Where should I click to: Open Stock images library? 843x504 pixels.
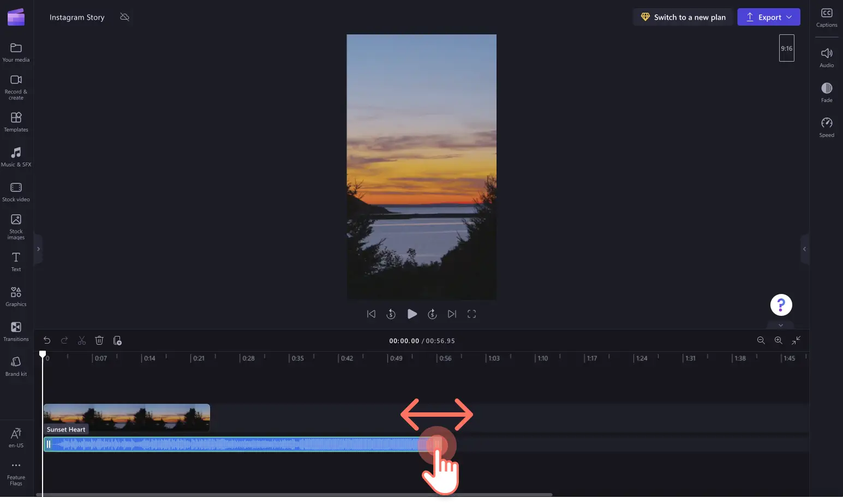tap(16, 227)
